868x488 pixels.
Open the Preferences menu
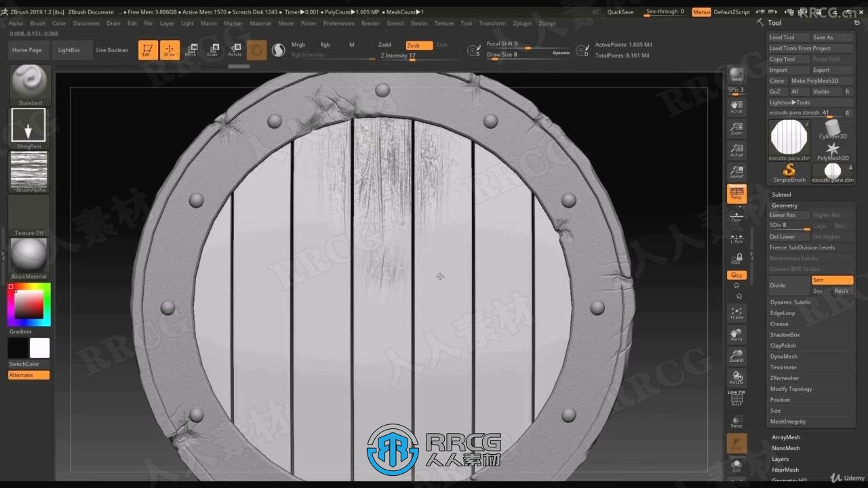pos(338,23)
